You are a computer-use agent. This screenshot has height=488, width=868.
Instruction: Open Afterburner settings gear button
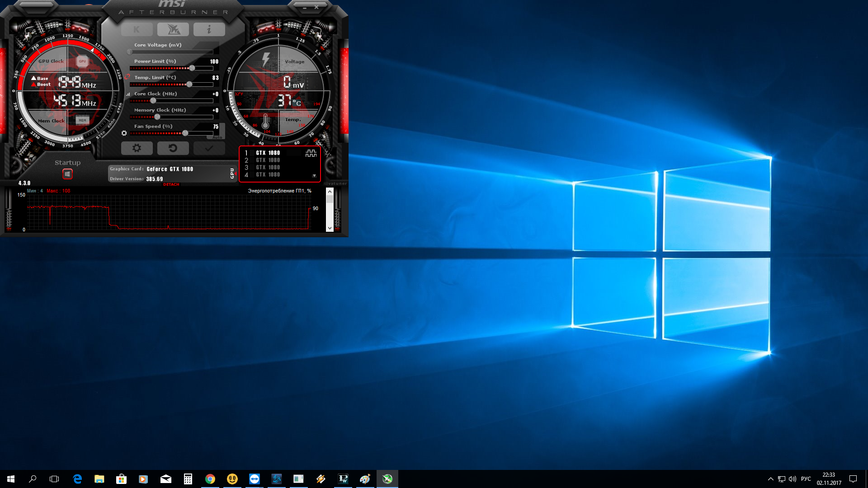[x=137, y=148]
